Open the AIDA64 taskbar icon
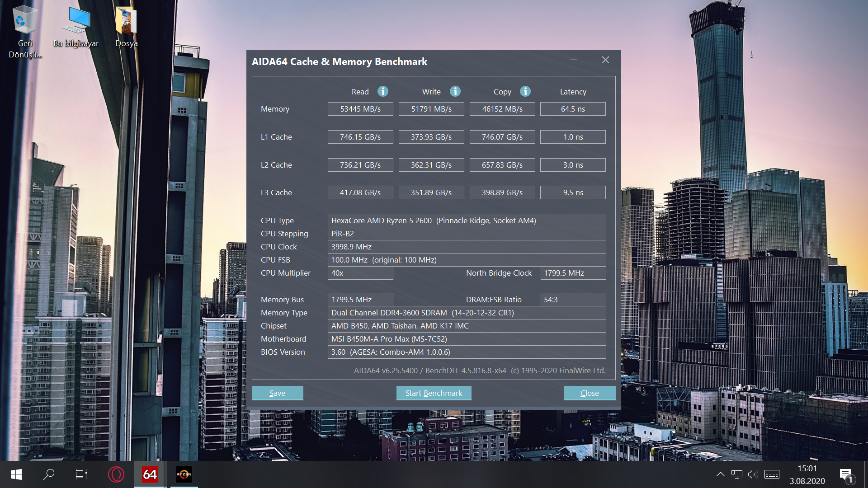 click(150, 474)
